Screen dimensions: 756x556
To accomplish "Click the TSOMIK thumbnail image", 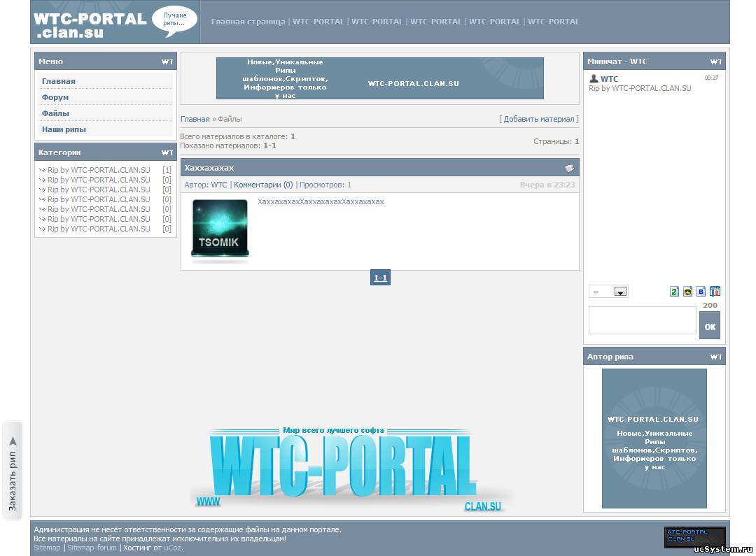I will (220, 229).
